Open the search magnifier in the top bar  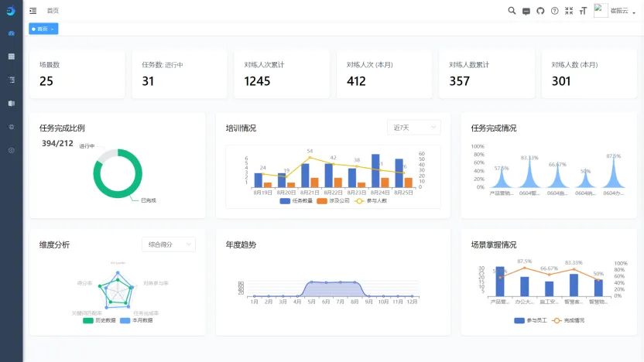[512, 11]
